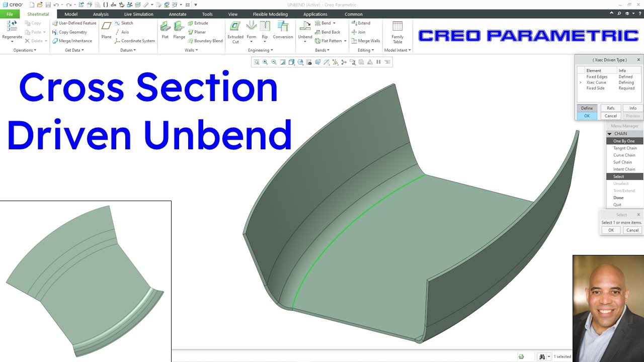Expand the Bends group dropdown

click(x=322, y=50)
